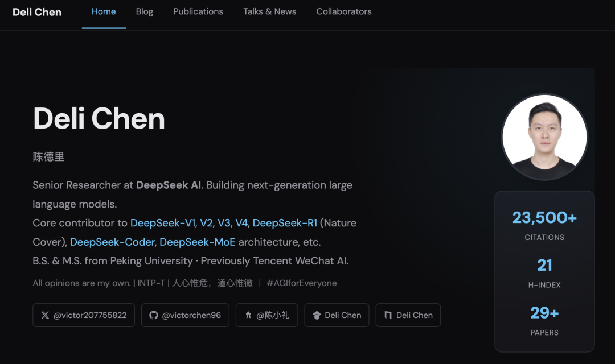Open the V4 model link
Image resolution: width=615 pixels, height=364 pixels.
point(241,223)
